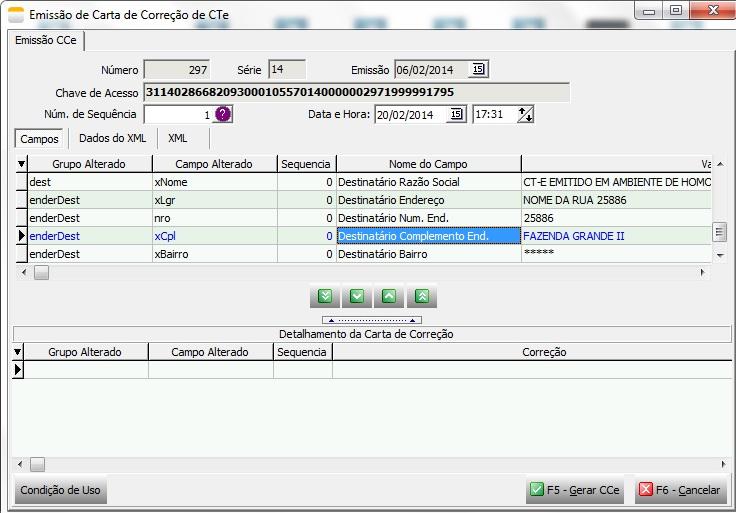Open the XML tab
Image resolution: width=736 pixels, height=513 pixels.
tap(178, 138)
